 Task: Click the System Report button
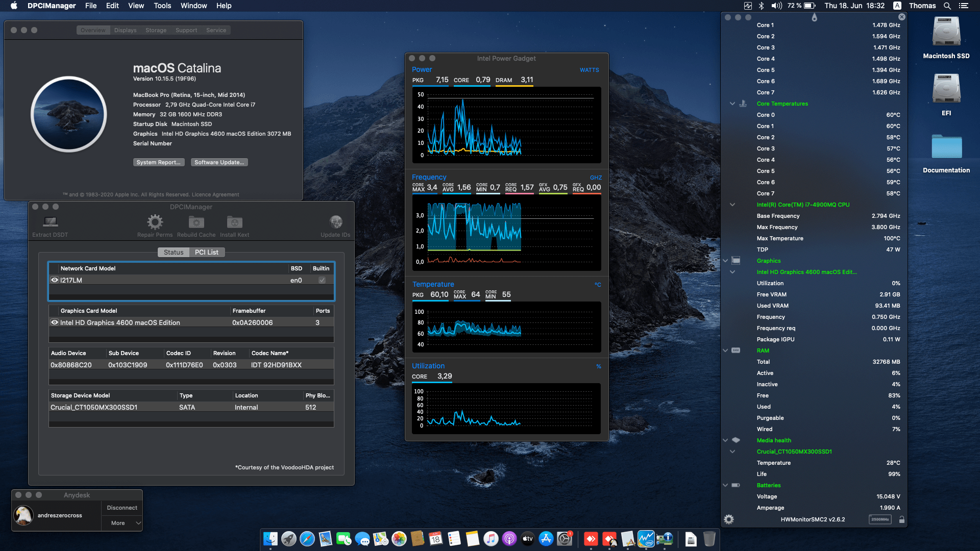(158, 162)
